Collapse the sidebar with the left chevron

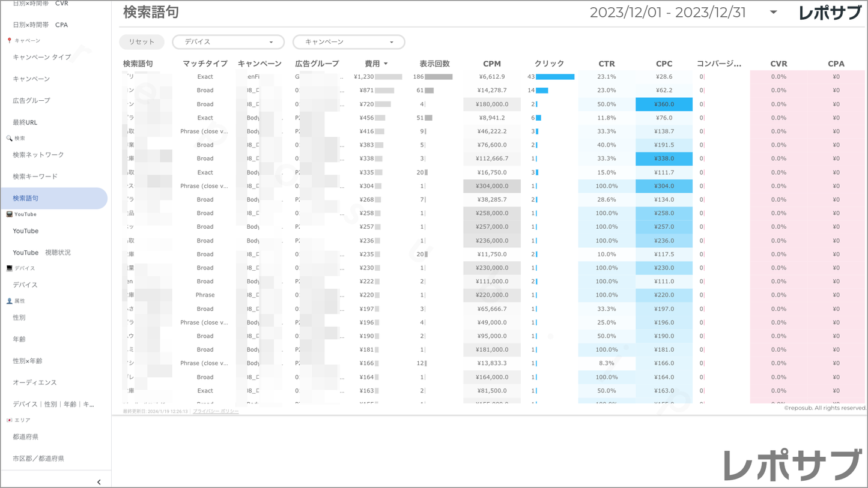99,482
